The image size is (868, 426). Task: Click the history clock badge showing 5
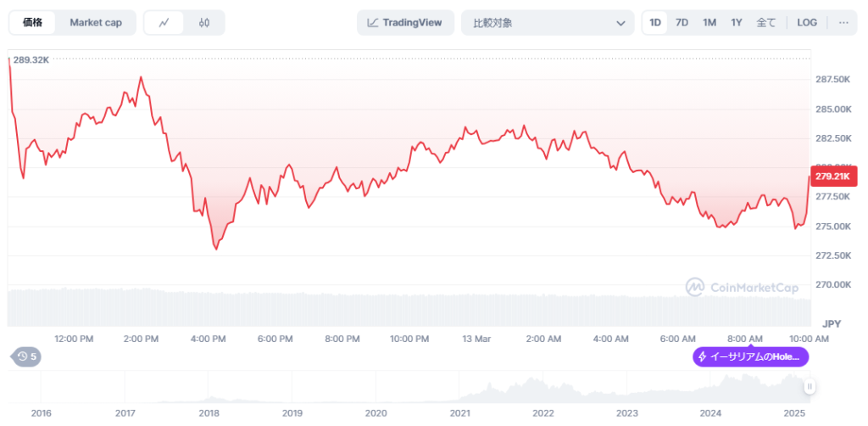pyautogui.click(x=26, y=356)
